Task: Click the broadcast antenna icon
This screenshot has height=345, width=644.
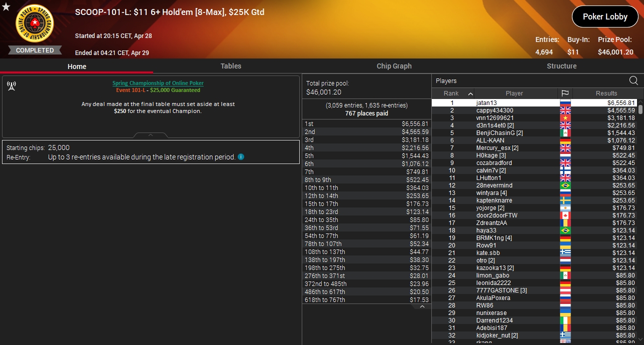Action: (x=11, y=86)
